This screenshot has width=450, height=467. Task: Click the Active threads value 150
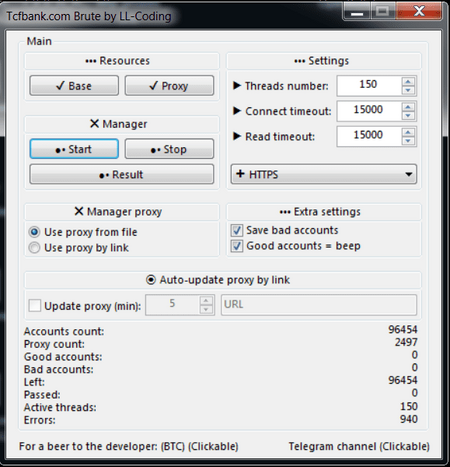(x=409, y=406)
